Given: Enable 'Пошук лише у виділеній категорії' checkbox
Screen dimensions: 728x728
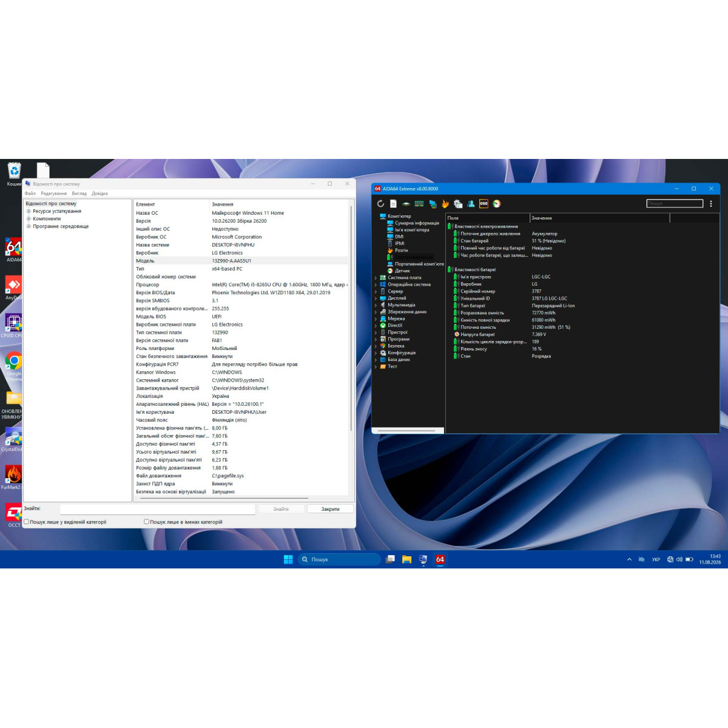Looking at the screenshot, I should [x=26, y=522].
